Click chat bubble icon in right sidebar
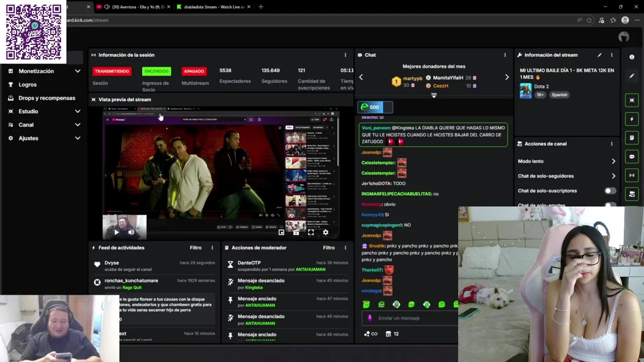Image resolution: width=644 pixels, height=362 pixels. click(x=632, y=156)
